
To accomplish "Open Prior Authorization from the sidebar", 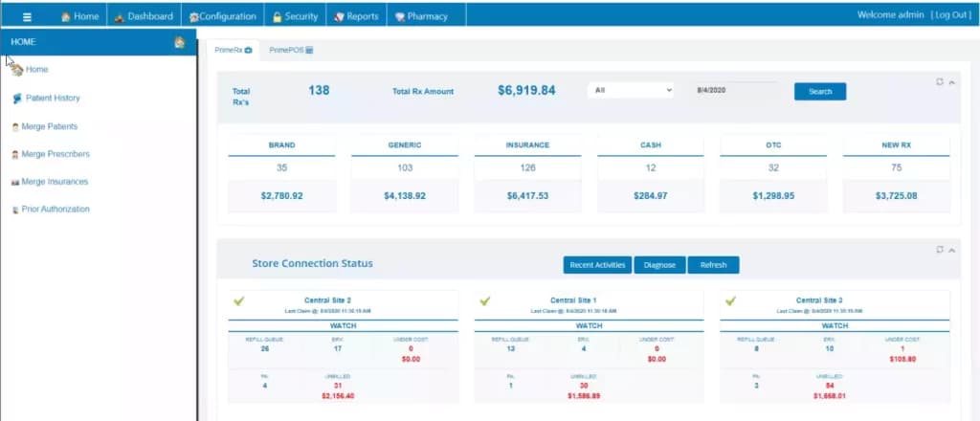I will click(x=55, y=210).
